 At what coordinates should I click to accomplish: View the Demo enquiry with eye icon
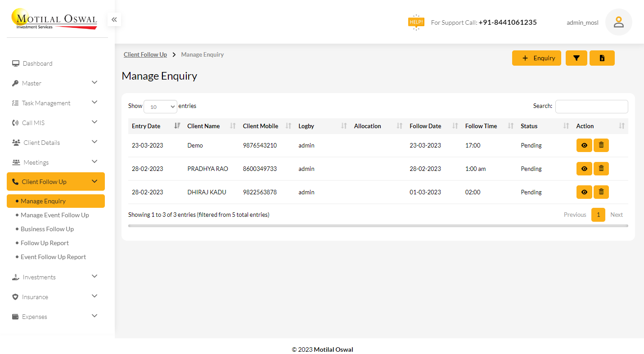coord(584,145)
